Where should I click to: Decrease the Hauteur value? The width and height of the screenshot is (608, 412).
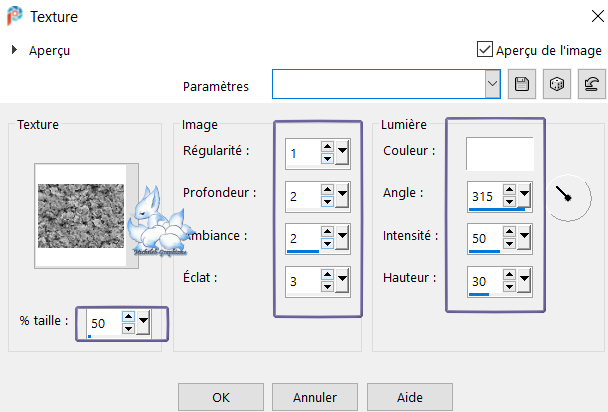pyautogui.click(x=509, y=287)
